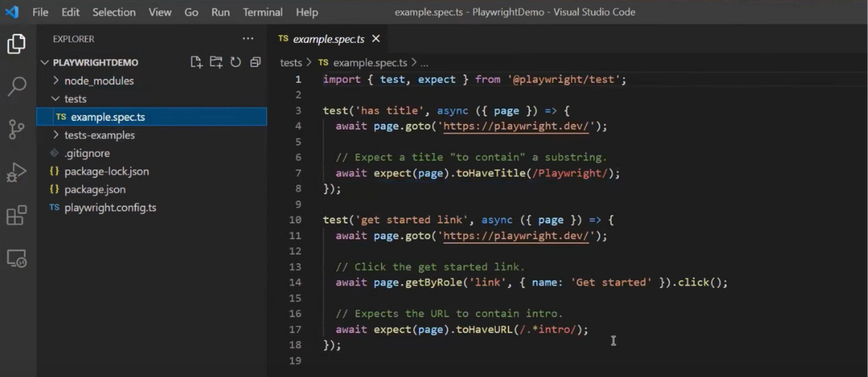Collapse all folders in Explorer
This screenshot has height=377, width=868.
pos(255,63)
